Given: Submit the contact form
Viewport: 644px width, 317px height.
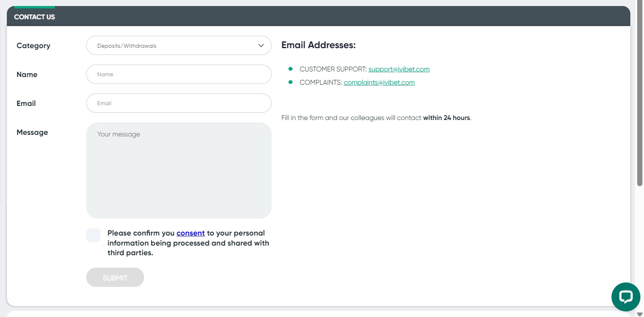Looking at the screenshot, I should [115, 277].
